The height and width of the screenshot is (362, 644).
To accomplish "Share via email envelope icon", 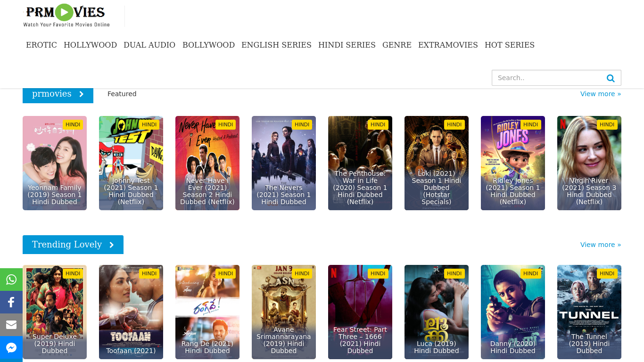I will tap(11, 325).
